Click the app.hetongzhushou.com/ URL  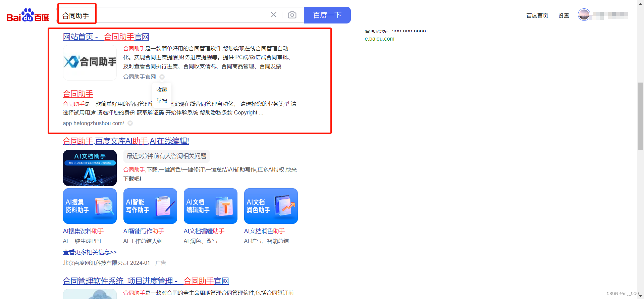tap(94, 123)
